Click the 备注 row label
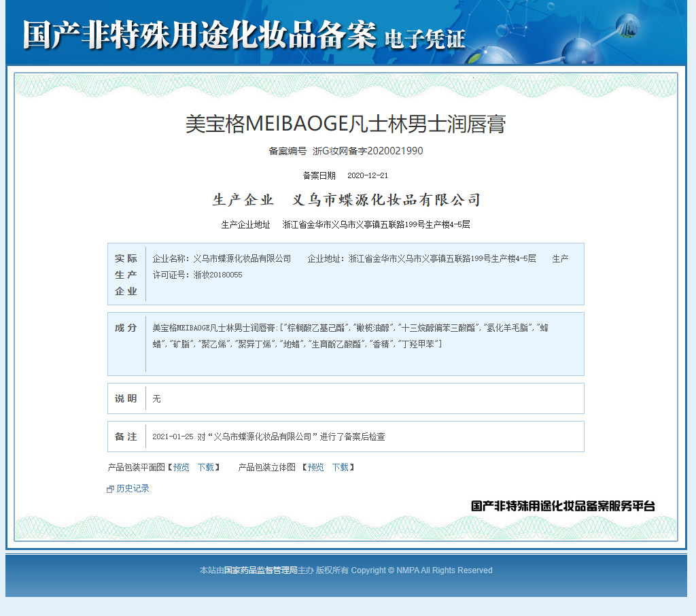This screenshot has height=616, width=696. click(126, 437)
